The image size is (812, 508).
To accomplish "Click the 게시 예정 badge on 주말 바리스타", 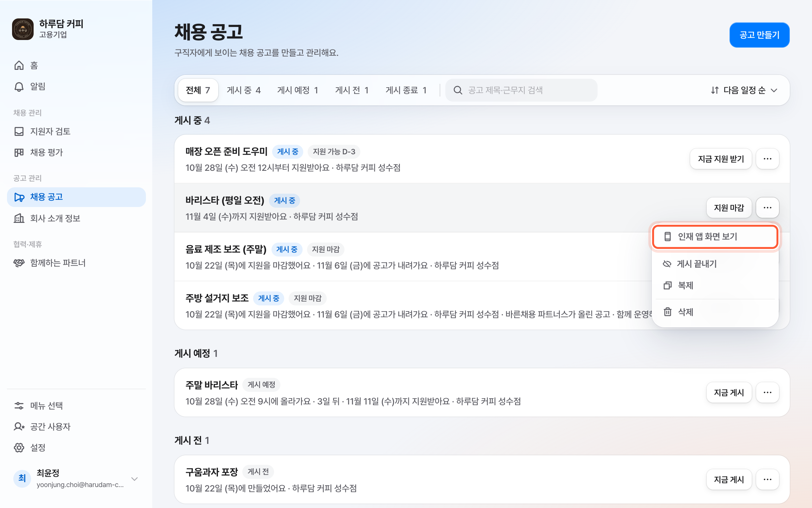I will point(261,385).
